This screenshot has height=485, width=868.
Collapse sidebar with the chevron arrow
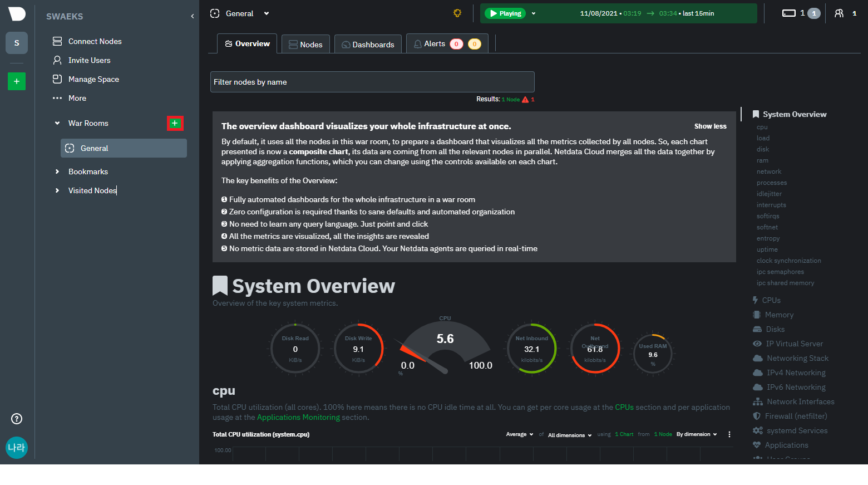click(x=193, y=16)
